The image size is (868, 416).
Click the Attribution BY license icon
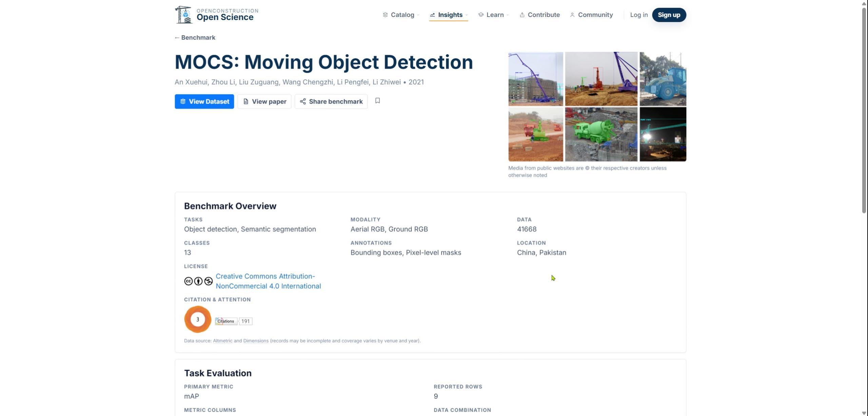pyautogui.click(x=198, y=281)
